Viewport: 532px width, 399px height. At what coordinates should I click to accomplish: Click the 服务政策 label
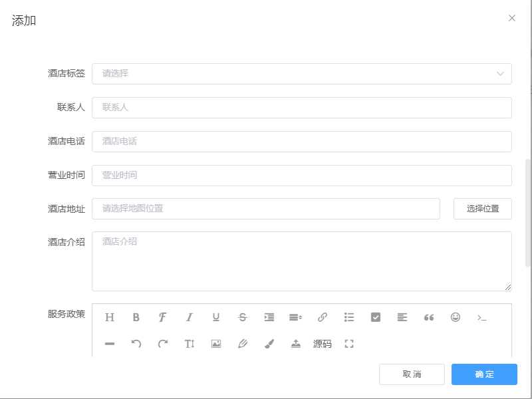pyautogui.click(x=66, y=314)
